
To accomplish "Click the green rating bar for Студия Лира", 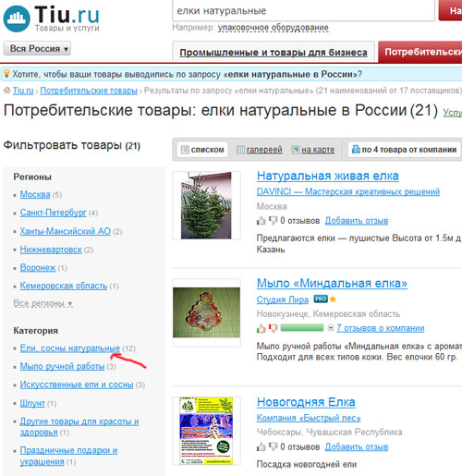I will point(302,327).
